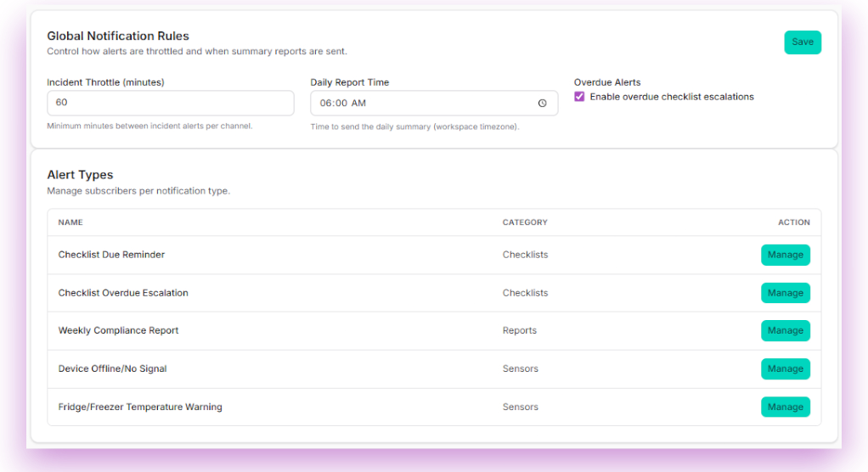Select the AM period in Daily Report Time
Image resolution: width=868 pixels, height=472 pixels.
[358, 104]
